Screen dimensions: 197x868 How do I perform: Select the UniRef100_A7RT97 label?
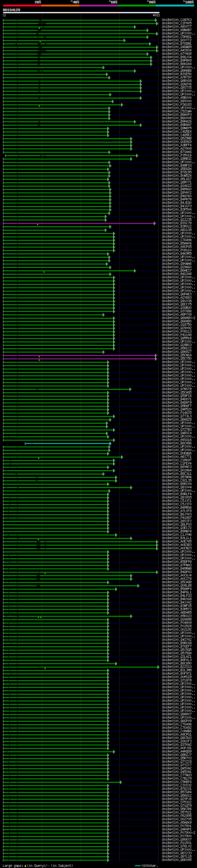pos(177,78)
